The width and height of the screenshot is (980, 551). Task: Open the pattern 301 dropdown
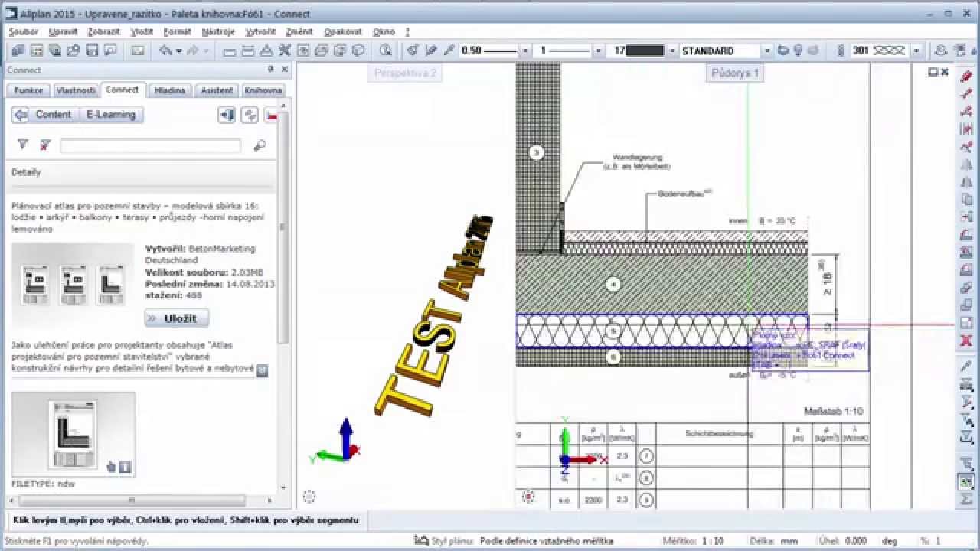[x=916, y=51]
